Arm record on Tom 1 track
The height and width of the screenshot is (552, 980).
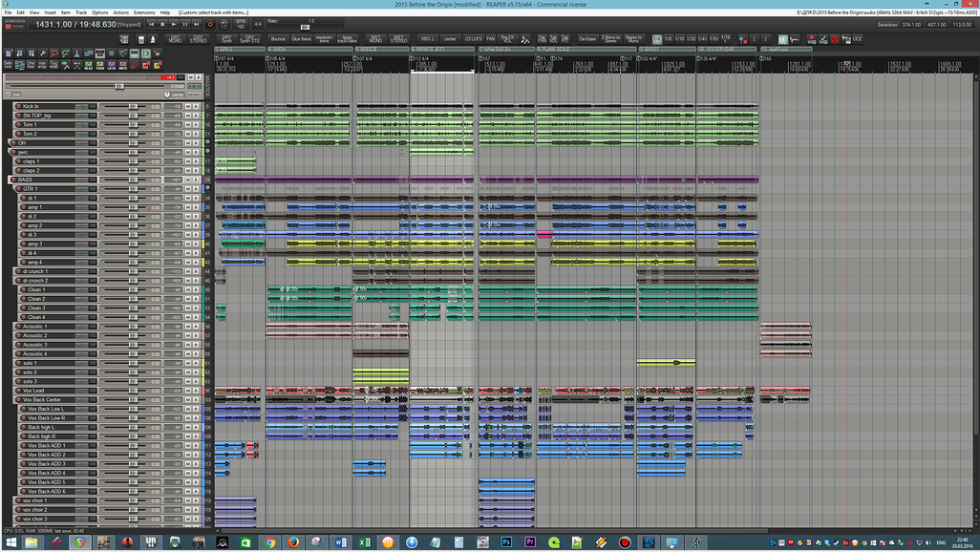(18, 124)
